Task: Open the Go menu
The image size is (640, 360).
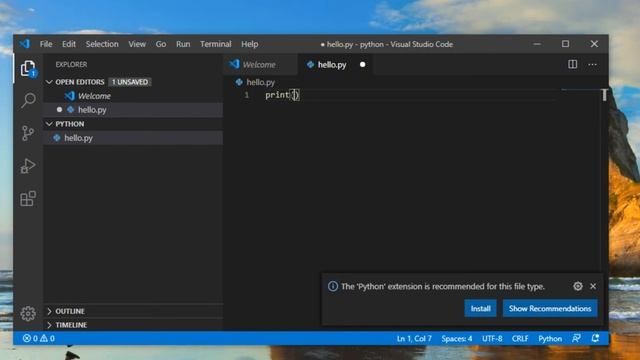Action: [x=160, y=44]
